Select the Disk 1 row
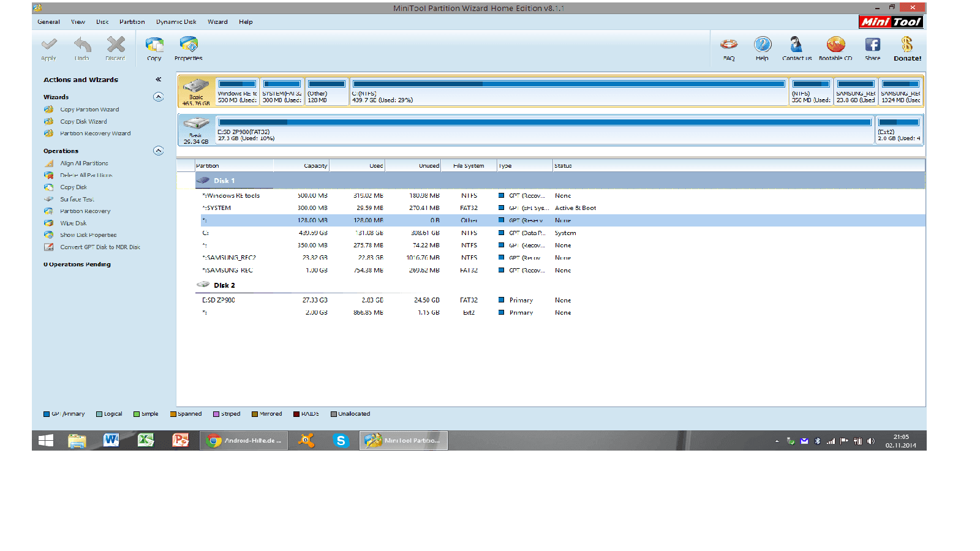 pyautogui.click(x=560, y=181)
